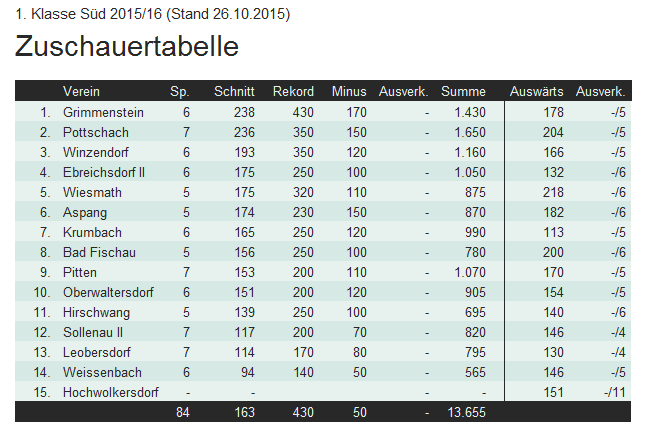Click the Winzendorf team name
646x429 pixels.
pos(96,152)
